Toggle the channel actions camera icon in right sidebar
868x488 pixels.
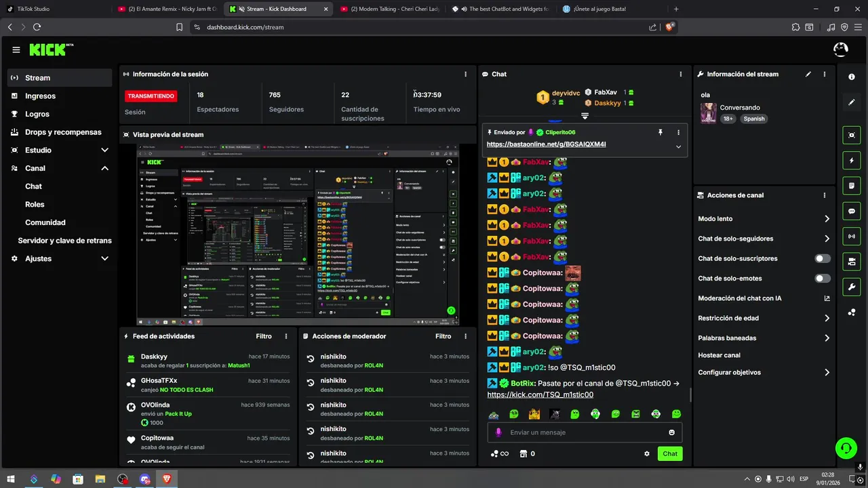(852, 262)
